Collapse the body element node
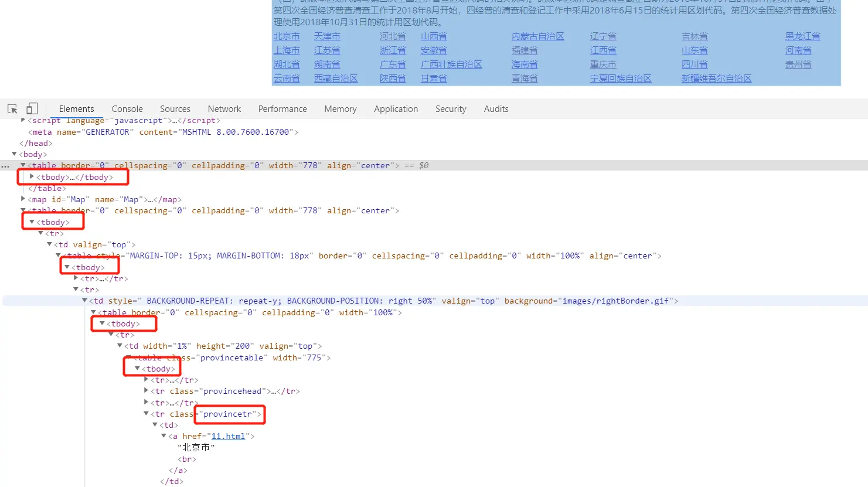The width and height of the screenshot is (868, 487). [x=14, y=154]
